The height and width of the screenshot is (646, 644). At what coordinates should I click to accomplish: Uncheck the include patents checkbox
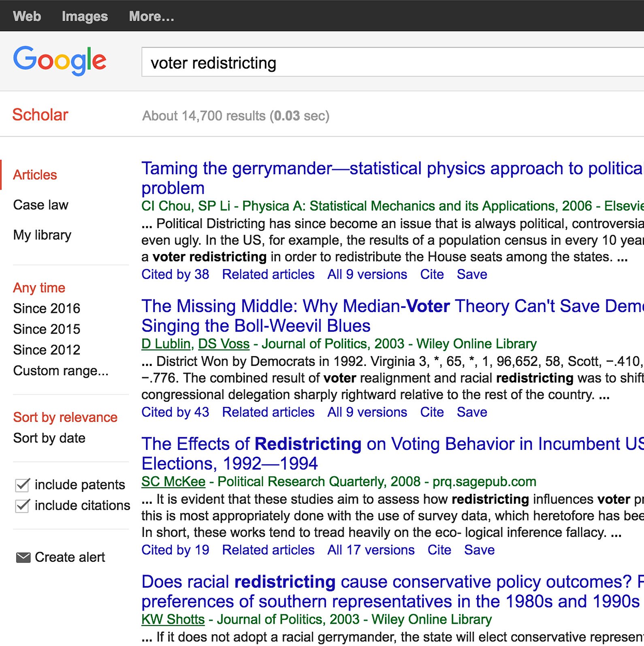pos(22,485)
